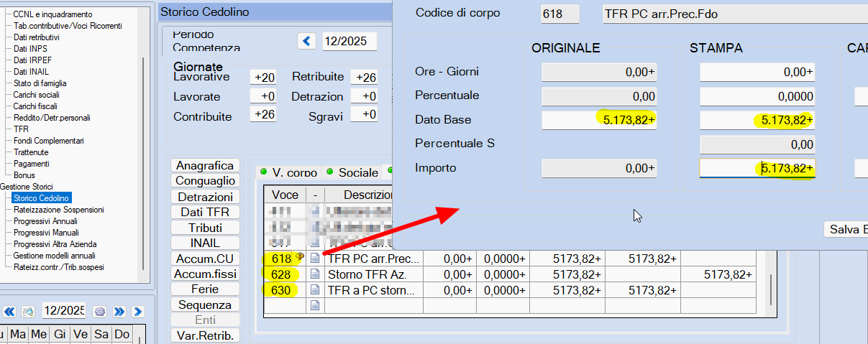Viewport: 868px width, 344px height.
Task: Click the gear icon beside the bottom 12/2025 field
Action: coord(100,312)
